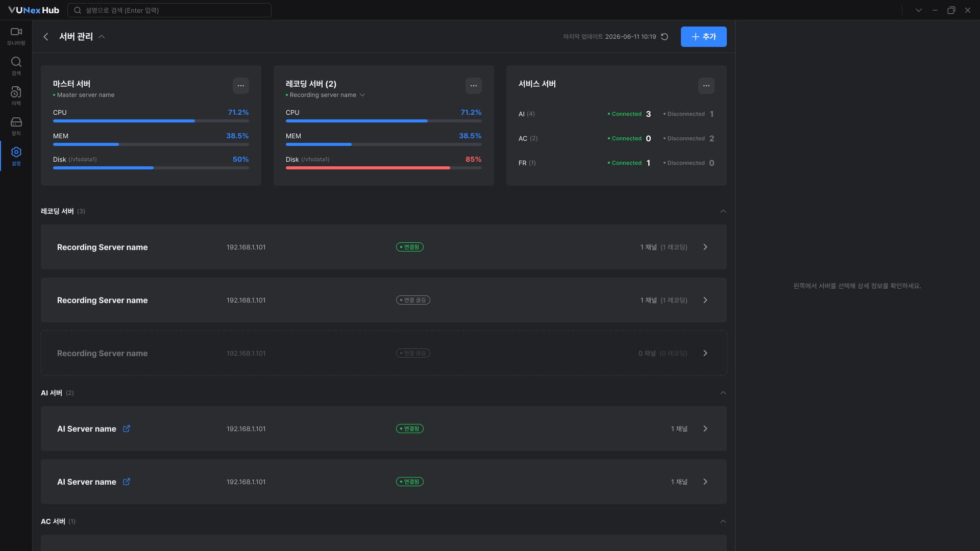Click the right panel hint message text
This screenshot has height=551, width=980.
857,286
